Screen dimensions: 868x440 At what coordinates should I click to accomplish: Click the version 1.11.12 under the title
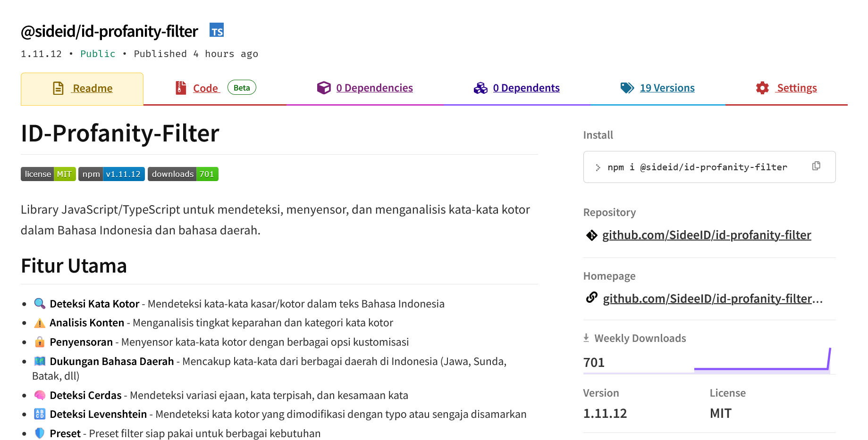coord(41,54)
